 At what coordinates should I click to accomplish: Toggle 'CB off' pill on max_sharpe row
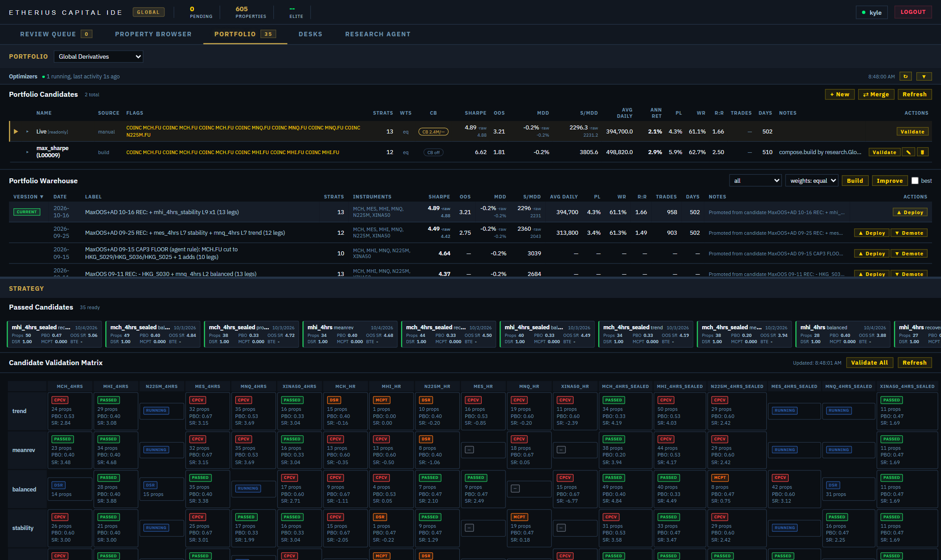pos(433,152)
